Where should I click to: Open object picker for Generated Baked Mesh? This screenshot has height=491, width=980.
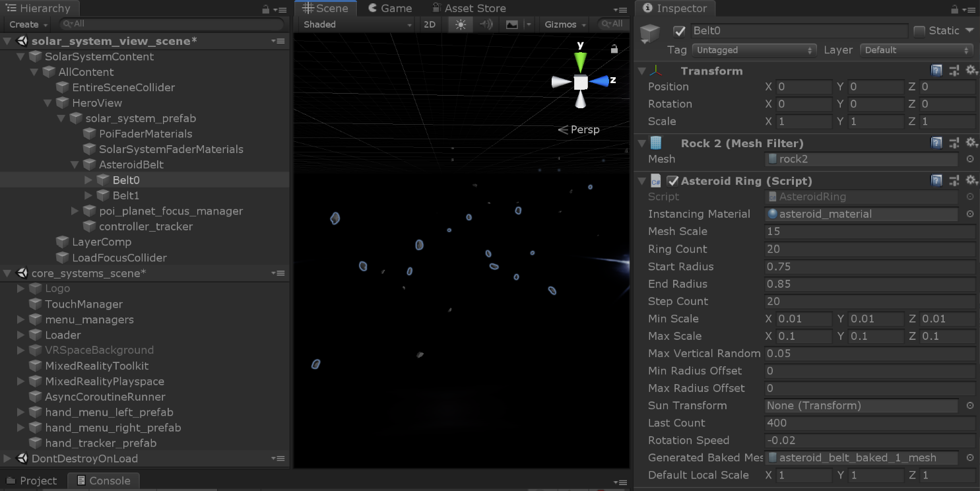pyautogui.click(x=969, y=457)
